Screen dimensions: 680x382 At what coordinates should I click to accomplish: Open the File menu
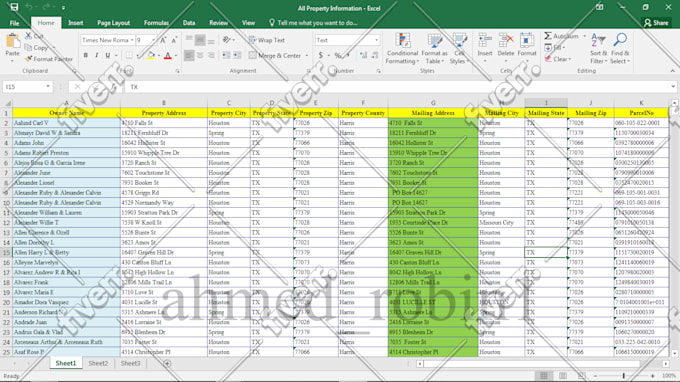pos(14,23)
